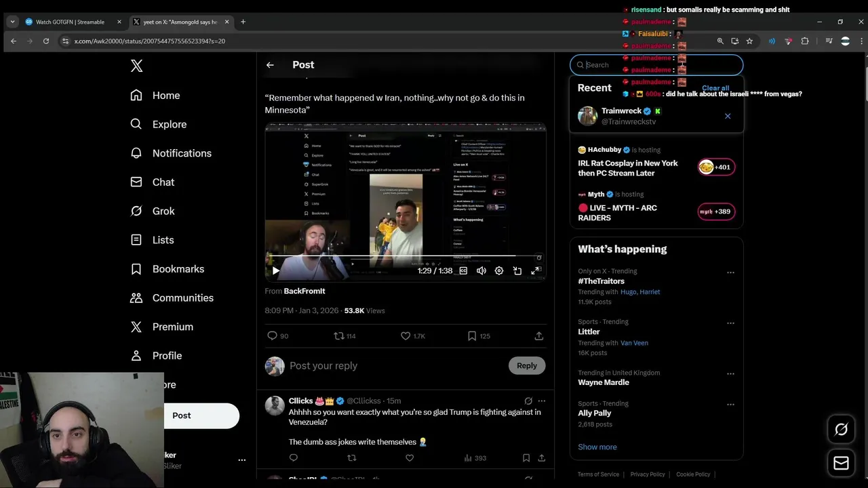Remove Trainwreck from recent searches
The height and width of the screenshot is (488, 868).
click(728, 116)
